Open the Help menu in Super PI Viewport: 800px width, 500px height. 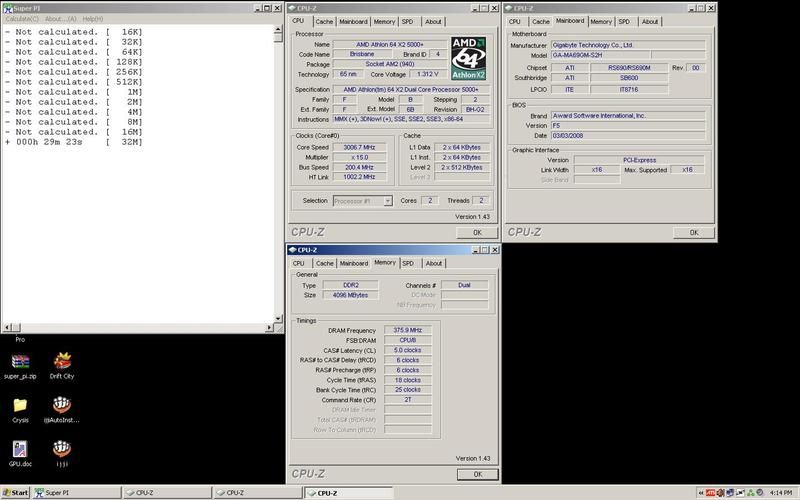[x=92, y=19]
